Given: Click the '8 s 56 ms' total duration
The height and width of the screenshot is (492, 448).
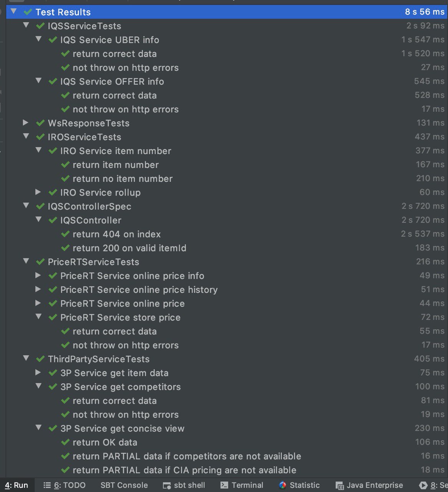Looking at the screenshot, I should coord(425,12).
